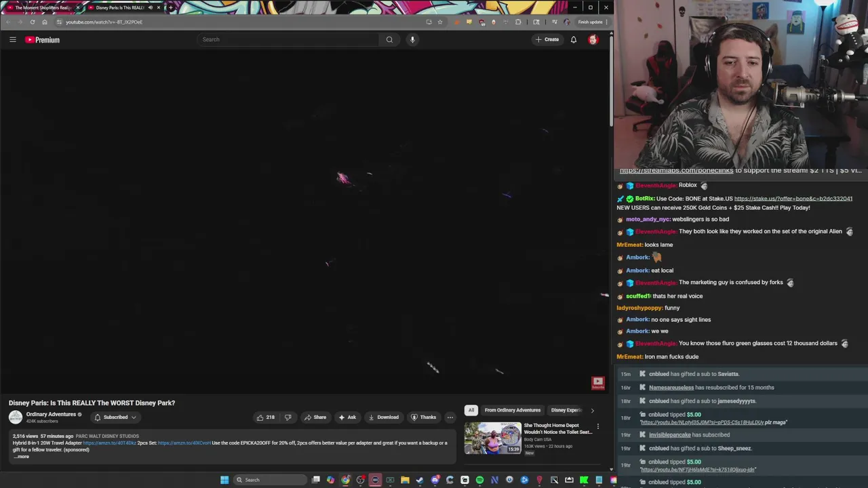Viewport: 868px width, 488px height.
Task: Open the account avatar menu
Action: click(x=593, y=39)
